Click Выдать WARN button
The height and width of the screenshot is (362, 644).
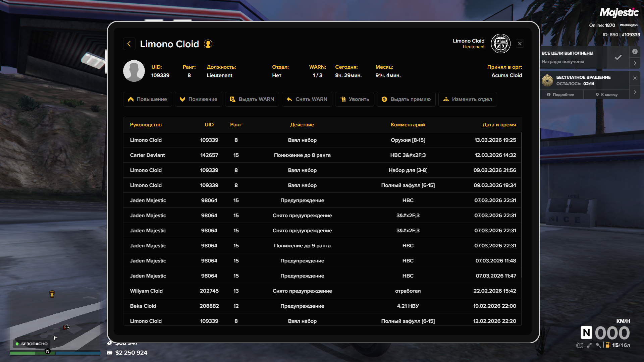252,99
